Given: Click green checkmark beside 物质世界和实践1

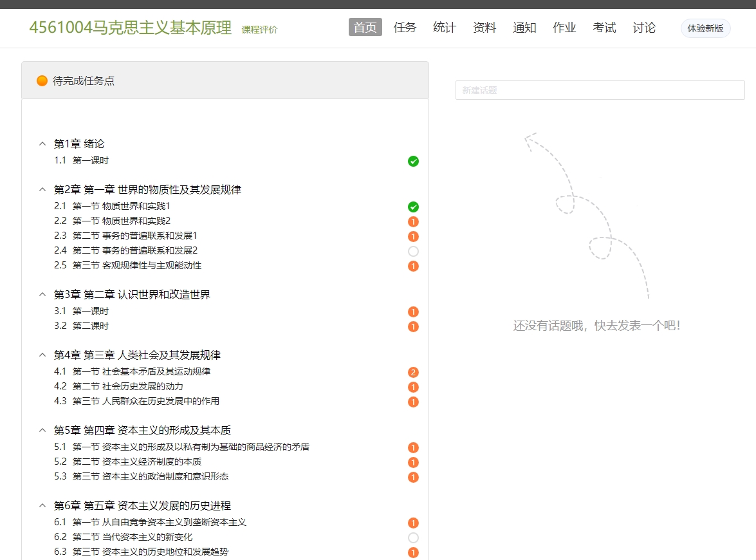Looking at the screenshot, I should point(413,207).
